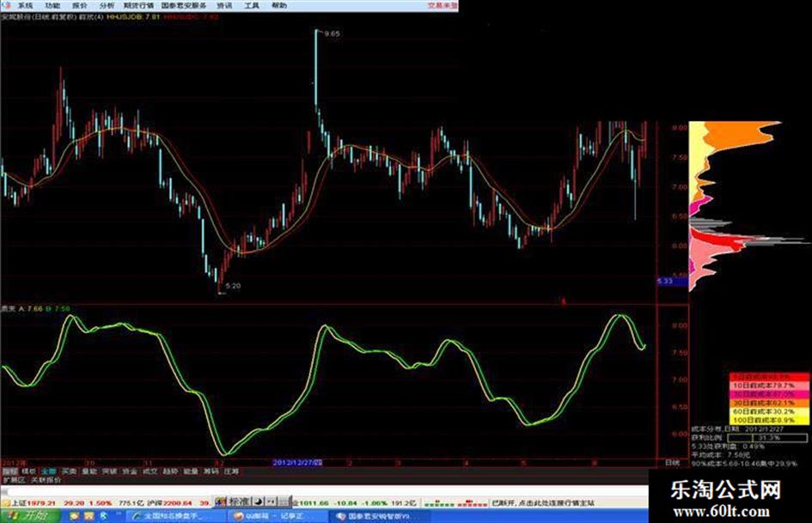Select the 筹码 indicator tab
Image resolution: width=812 pixels, height=523 pixels.
coord(211,471)
